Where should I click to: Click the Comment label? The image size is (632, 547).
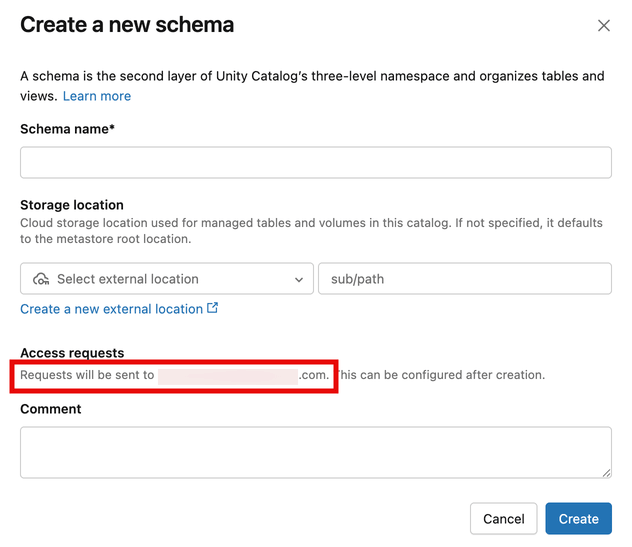(x=51, y=409)
